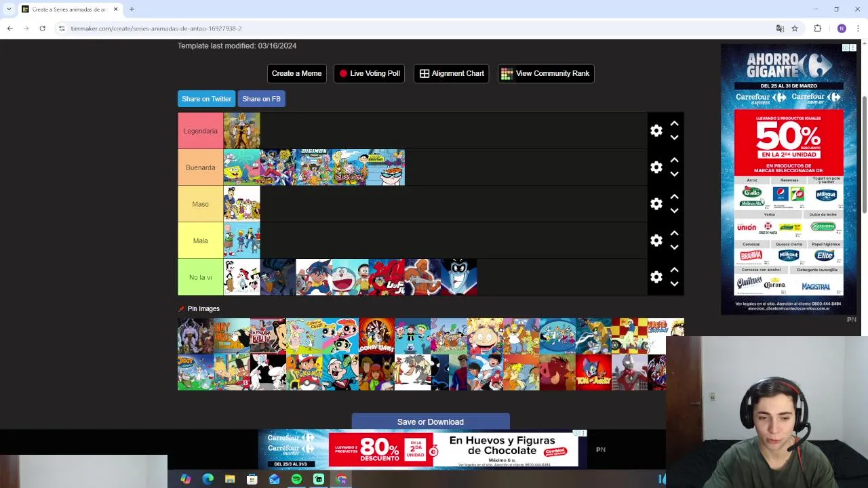Image resolution: width=868 pixels, height=488 pixels.
Task: Pick Pokémon image from pool
Action: [x=304, y=372]
